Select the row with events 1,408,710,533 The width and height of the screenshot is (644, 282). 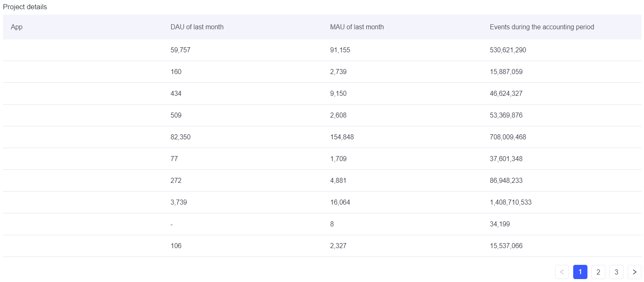click(322, 203)
